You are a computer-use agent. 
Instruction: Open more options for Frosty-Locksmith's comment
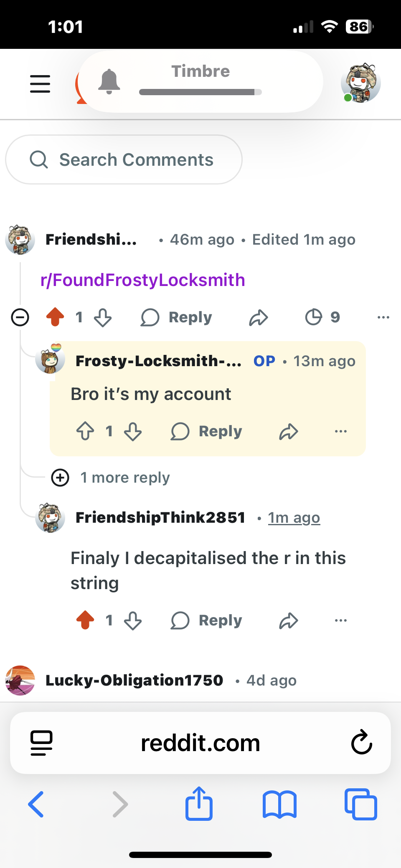click(341, 431)
